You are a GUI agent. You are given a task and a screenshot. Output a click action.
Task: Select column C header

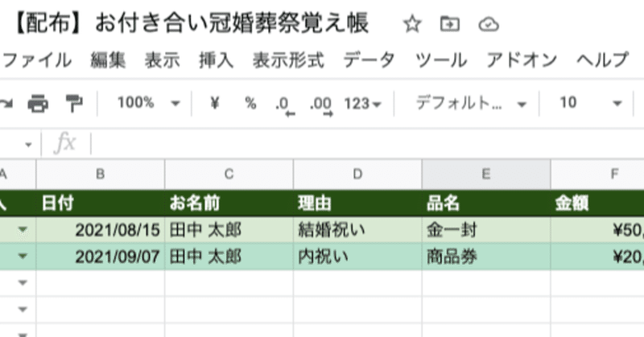tap(229, 174)
